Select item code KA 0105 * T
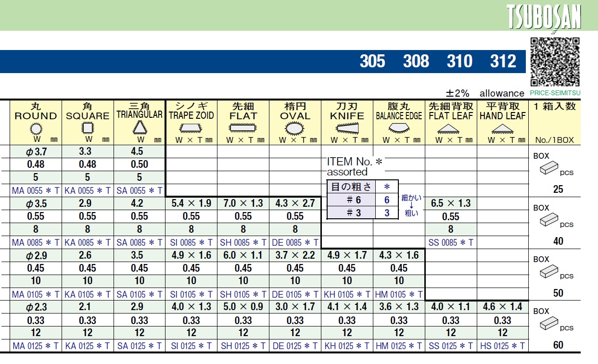 (x=88, y=294)
